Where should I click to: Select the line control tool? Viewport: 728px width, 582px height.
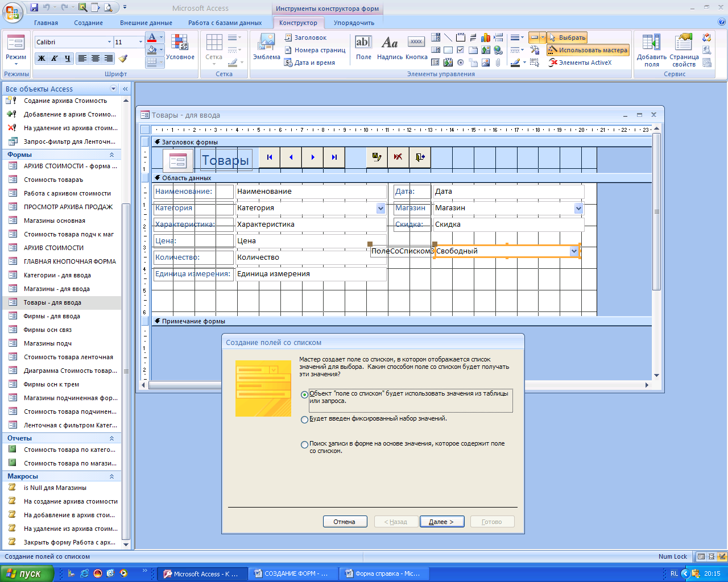coord(448,38)
